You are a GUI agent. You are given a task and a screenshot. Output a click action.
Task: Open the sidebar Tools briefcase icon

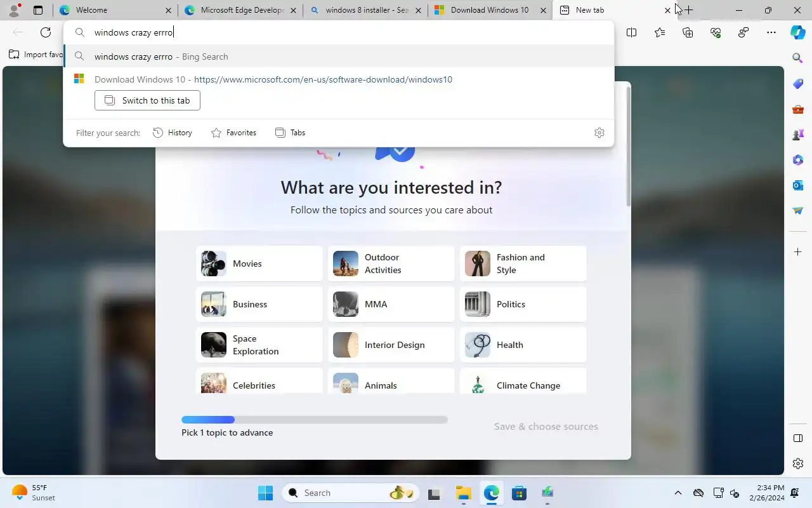798,109
